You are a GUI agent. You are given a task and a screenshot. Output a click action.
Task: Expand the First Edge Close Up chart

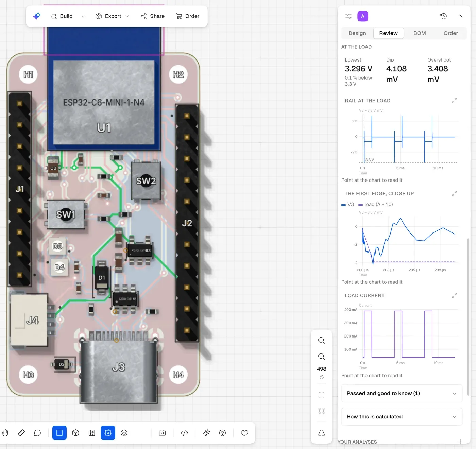(454, 193)
